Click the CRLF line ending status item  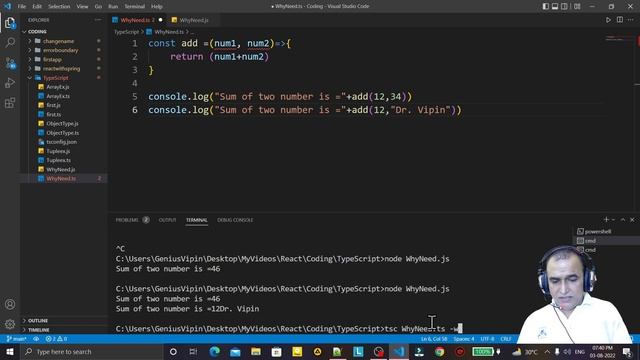506,339
